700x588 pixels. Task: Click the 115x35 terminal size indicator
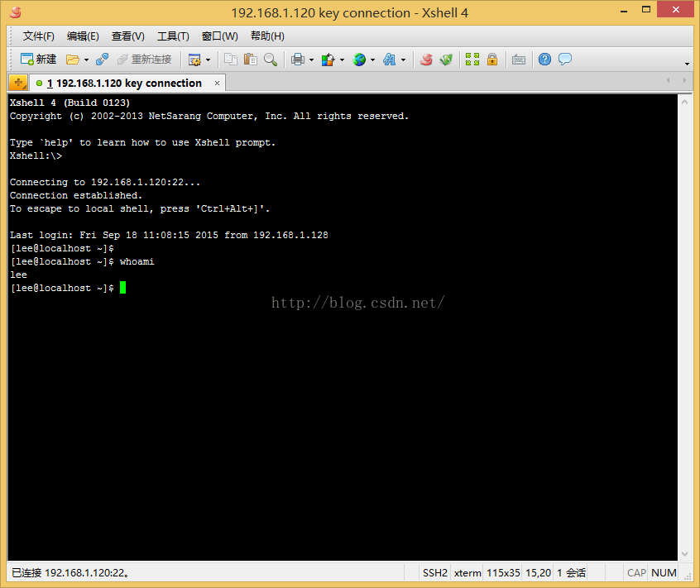pos(503,573)
